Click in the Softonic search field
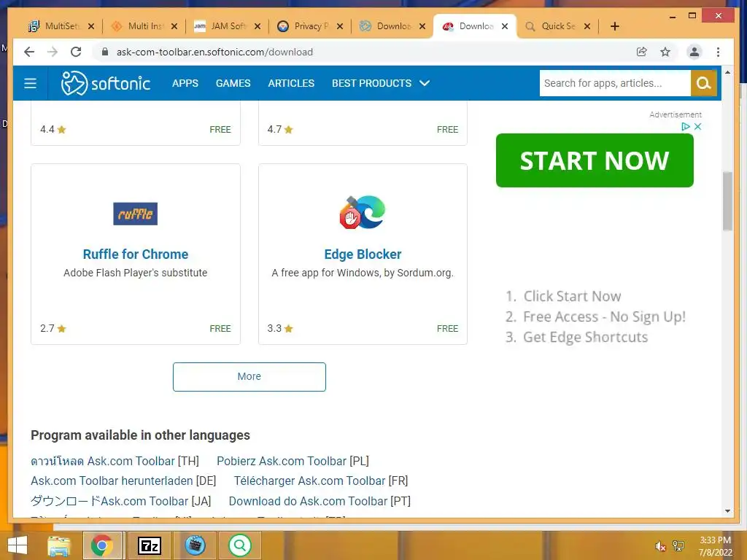 [615, 83]
